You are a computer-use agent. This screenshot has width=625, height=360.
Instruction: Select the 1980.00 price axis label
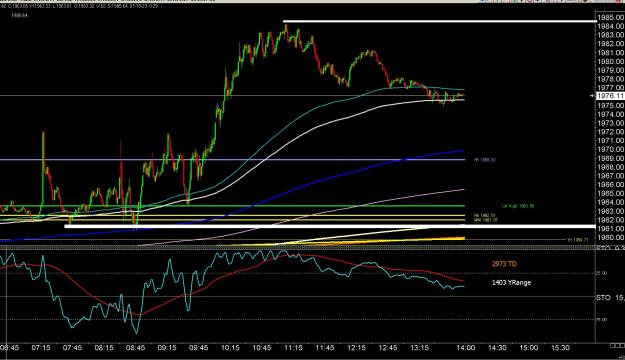point(611,61)
